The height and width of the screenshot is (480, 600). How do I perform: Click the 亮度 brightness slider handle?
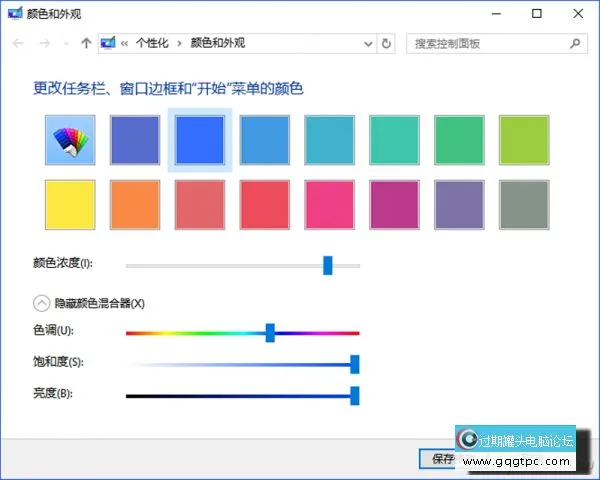coord(355,396)
